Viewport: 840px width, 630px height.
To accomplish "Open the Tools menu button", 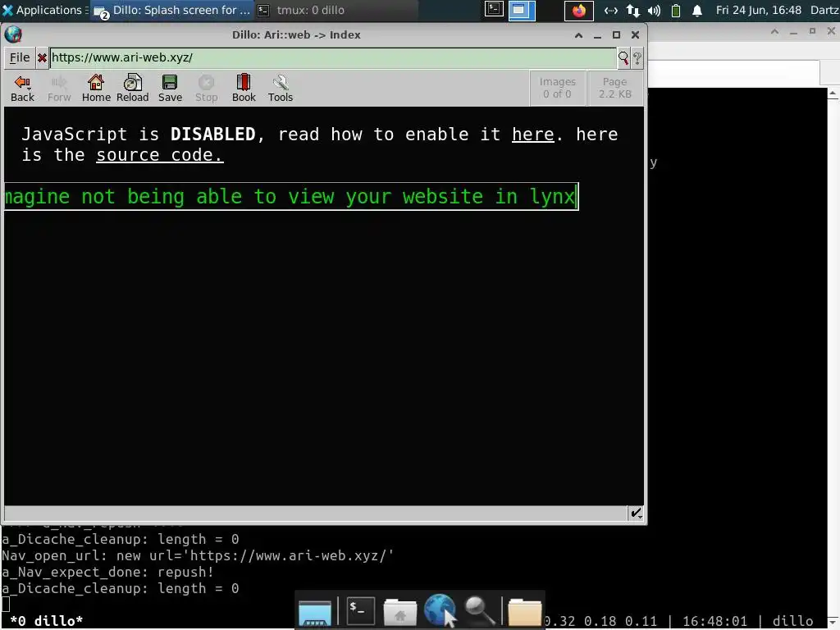I will (281, 89).
